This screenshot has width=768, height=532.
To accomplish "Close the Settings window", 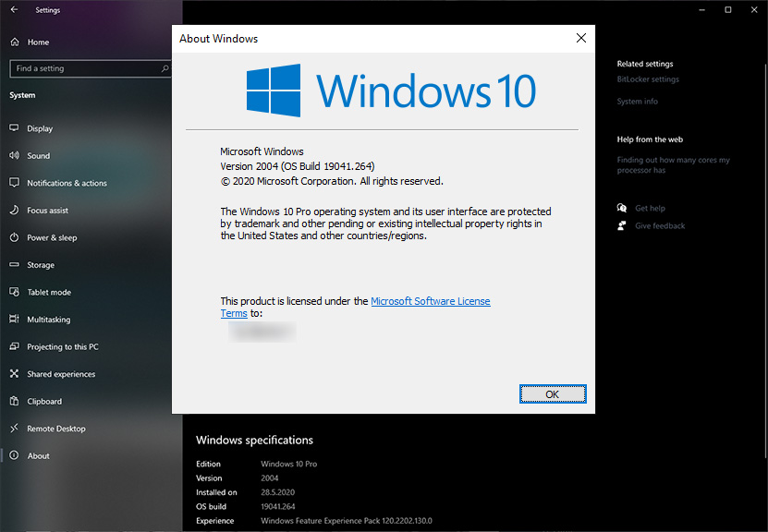I will pyautogui.click(x=754, y=10).
